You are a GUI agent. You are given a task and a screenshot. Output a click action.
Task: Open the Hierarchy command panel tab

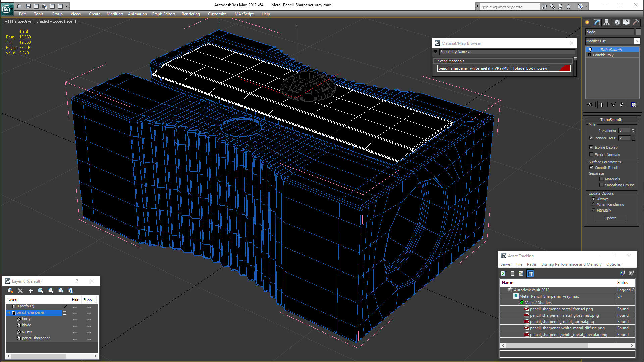(x=607, y=22)
